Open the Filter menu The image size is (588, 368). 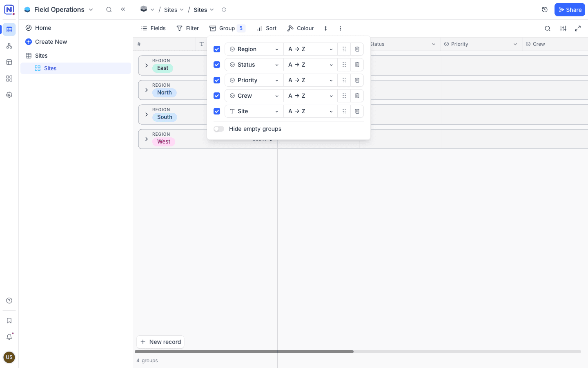click(x=187, y=28)
